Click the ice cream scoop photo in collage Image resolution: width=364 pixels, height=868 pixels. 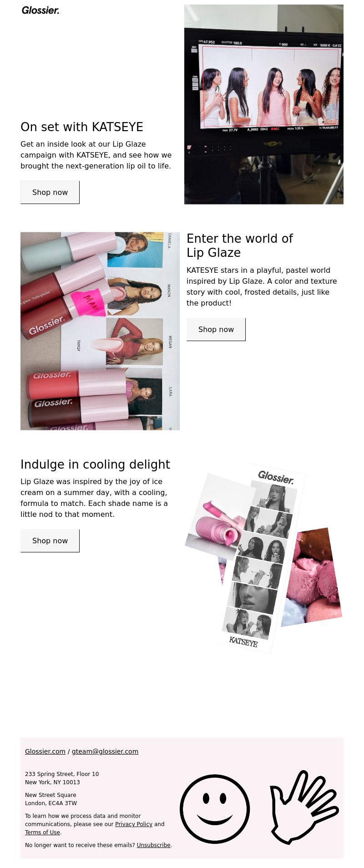[x=314, y=577]
